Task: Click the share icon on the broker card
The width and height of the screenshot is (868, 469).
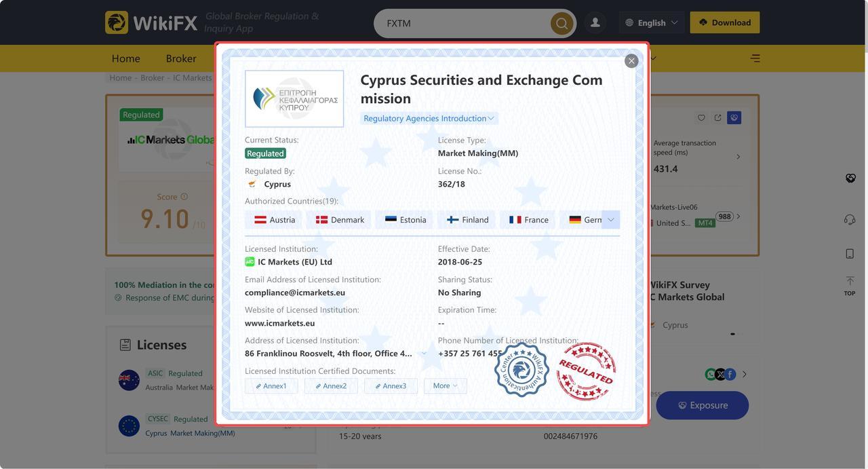Action: point(717,117)
